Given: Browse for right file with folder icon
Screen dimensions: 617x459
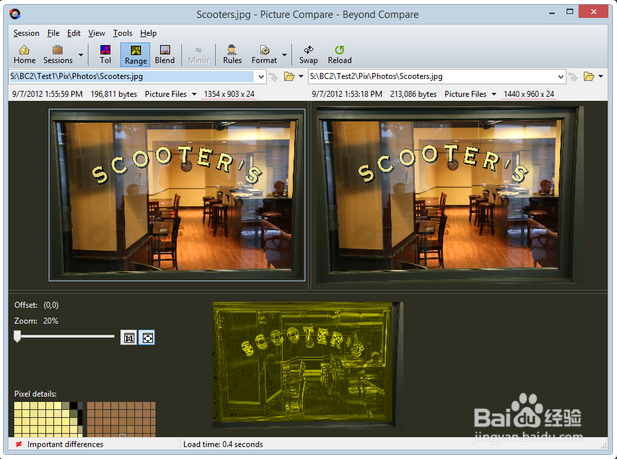Looking at the screenshot, I should 589,76.
